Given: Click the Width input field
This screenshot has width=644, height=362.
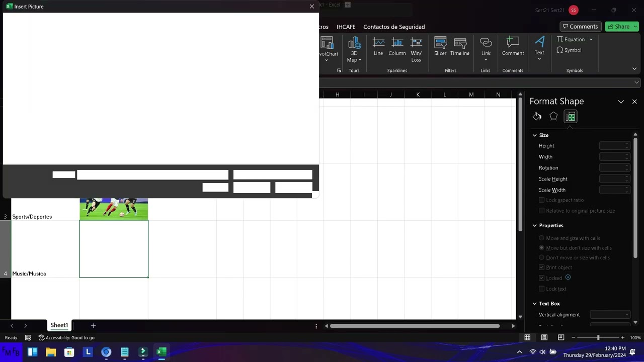Looking at the screenshot, I should click(614, 157).
